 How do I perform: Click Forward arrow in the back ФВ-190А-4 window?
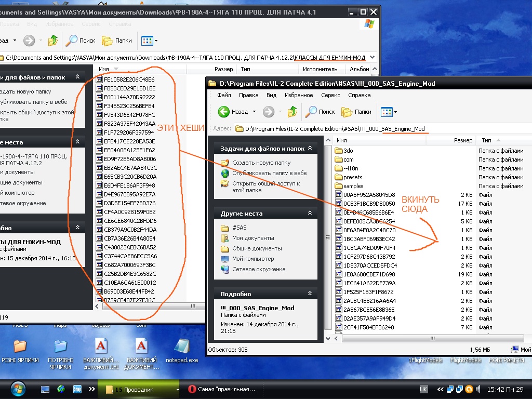(x=29, y=41)
